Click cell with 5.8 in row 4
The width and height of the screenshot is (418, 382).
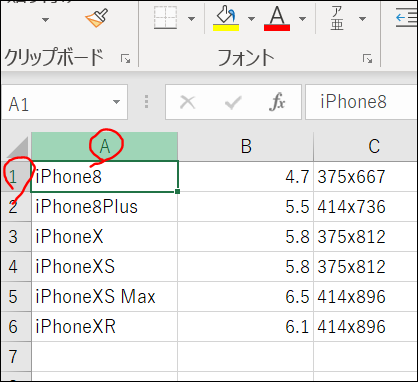point(246,267)
